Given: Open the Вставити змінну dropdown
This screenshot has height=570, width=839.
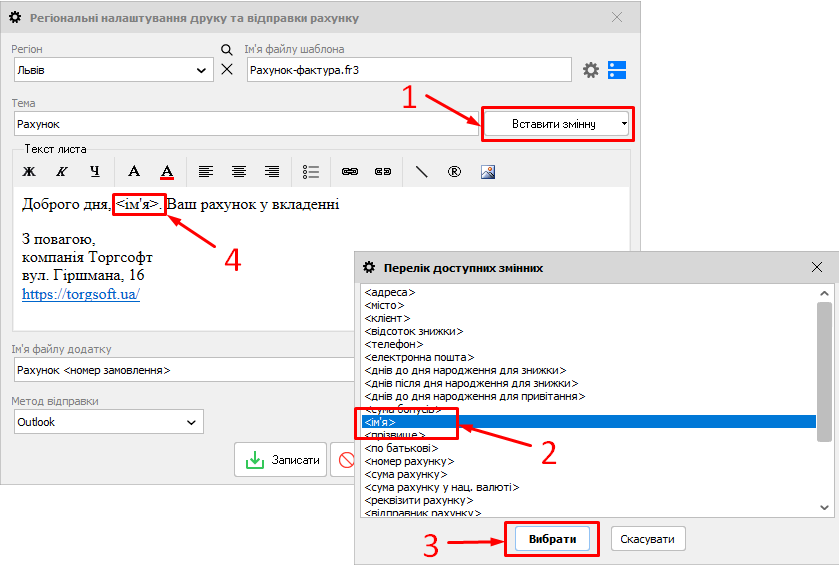Looking at the screenshot, I should pyautogui.click(x=557, y=124).
